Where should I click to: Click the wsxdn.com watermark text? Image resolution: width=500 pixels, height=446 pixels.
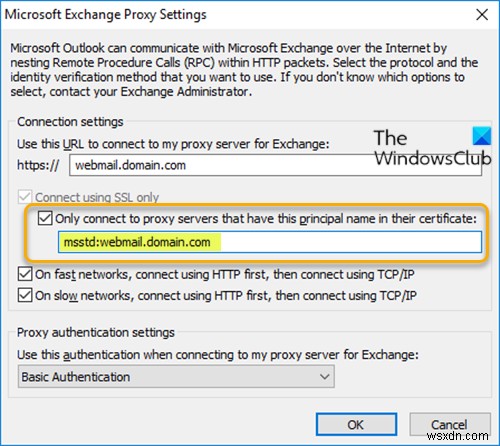coord(457,436)
